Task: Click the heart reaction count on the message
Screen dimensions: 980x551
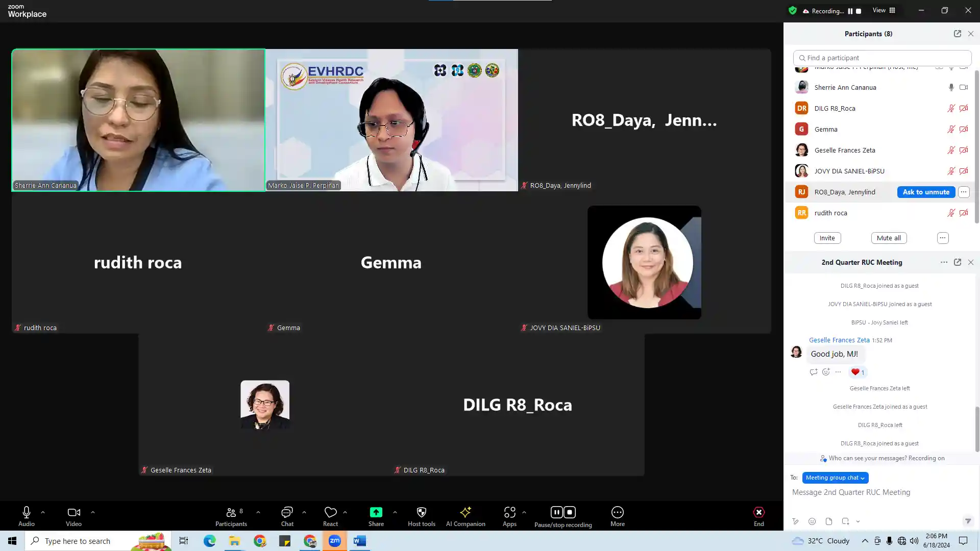Action: point(857,372)
